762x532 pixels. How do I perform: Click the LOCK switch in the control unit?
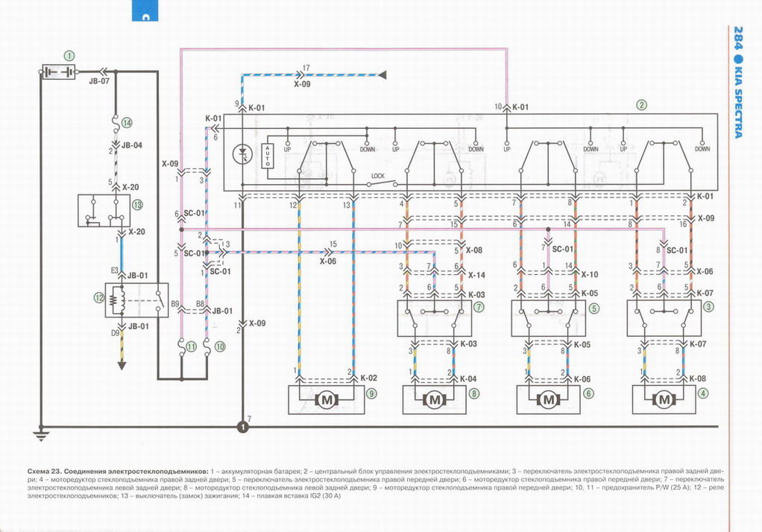[378, 184]
